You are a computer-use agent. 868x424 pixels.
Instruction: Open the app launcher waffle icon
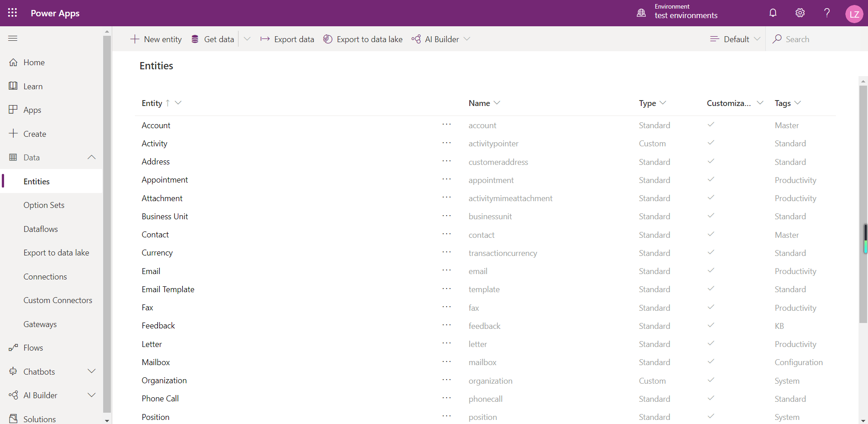(x=12, y=13)
